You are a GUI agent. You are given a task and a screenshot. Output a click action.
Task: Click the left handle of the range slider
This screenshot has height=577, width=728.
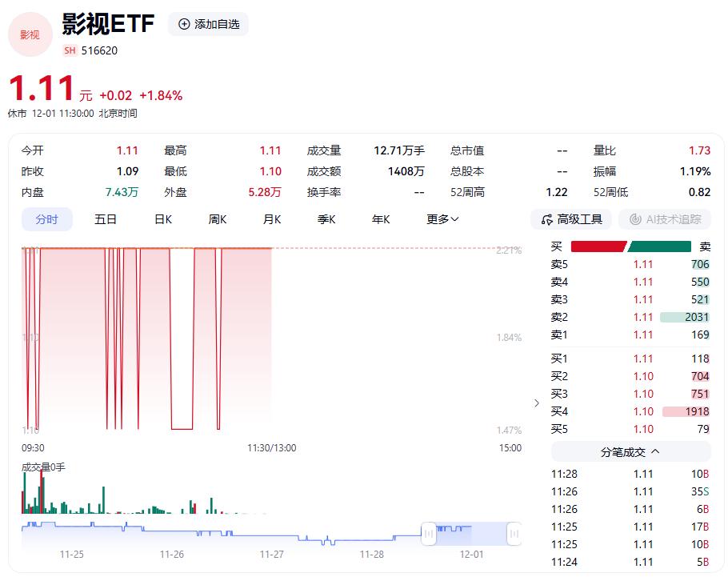[x=430, y=532]
